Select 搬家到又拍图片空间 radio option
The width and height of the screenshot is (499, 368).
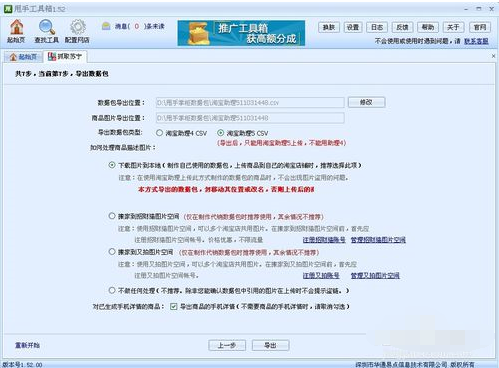click(x=112, y=252)
